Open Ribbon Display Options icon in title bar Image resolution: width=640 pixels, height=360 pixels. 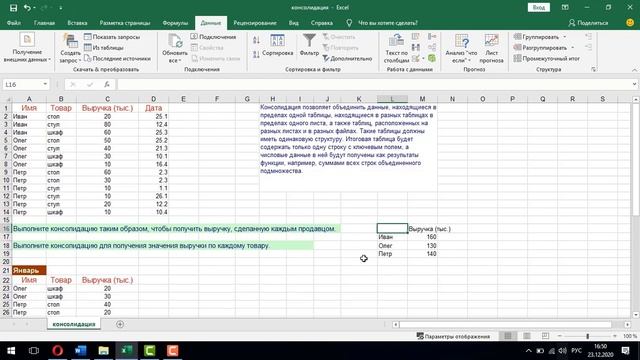click(x=565, y=8)
